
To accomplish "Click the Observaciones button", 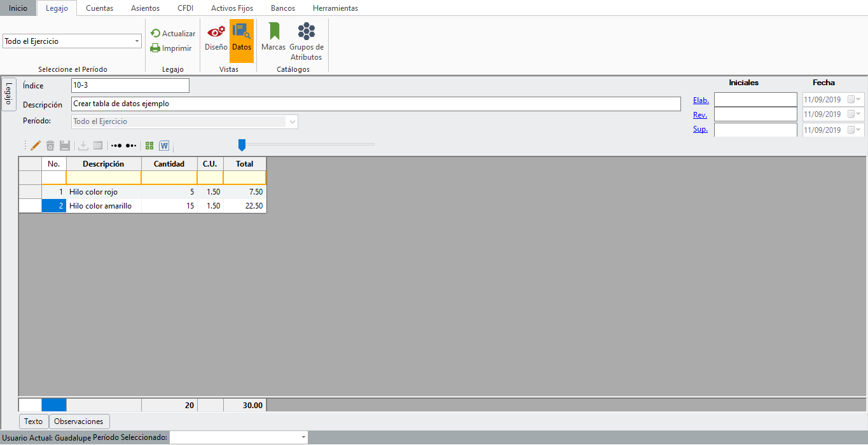I will (79, 421).
